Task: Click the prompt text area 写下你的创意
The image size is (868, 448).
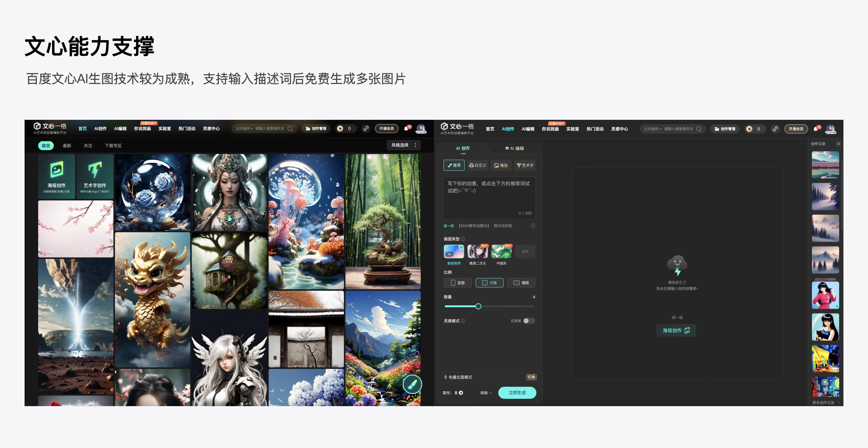Action: click(x=489, y=198)
